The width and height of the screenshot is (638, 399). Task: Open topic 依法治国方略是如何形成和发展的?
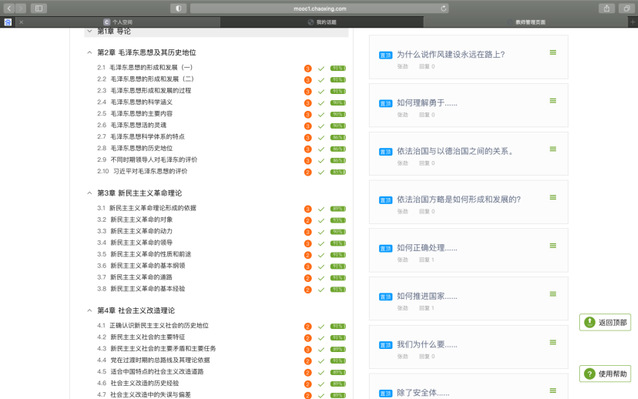pyautogui.click(x=459, y=199)
